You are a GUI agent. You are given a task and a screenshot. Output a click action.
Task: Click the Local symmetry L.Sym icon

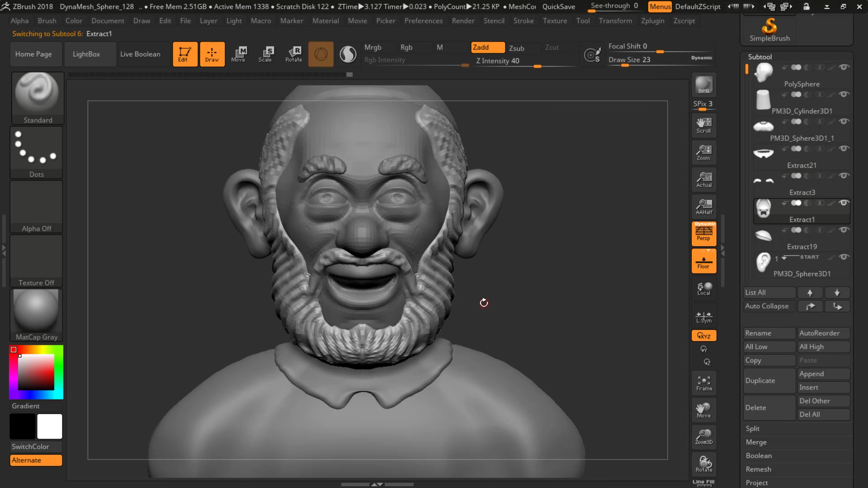tap(703, 317)
